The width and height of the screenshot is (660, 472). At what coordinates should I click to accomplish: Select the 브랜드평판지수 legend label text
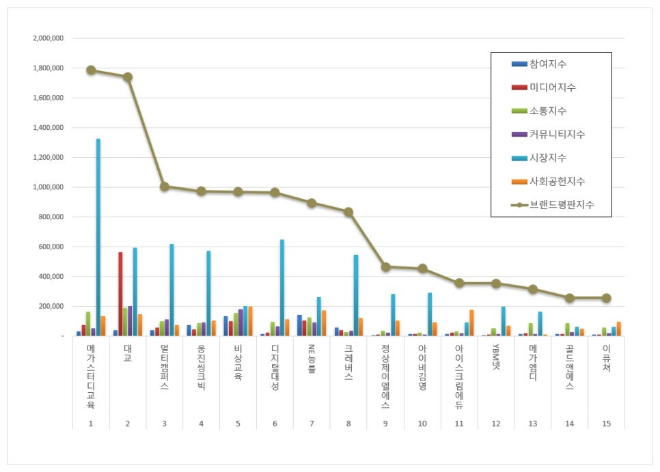point(566,206)
